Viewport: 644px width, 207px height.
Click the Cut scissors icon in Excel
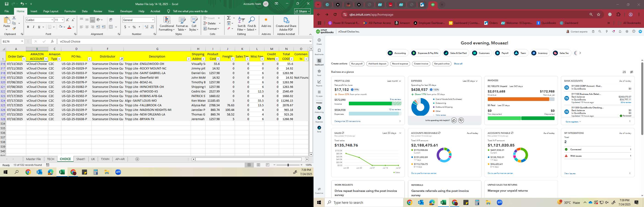coord(14,18)
